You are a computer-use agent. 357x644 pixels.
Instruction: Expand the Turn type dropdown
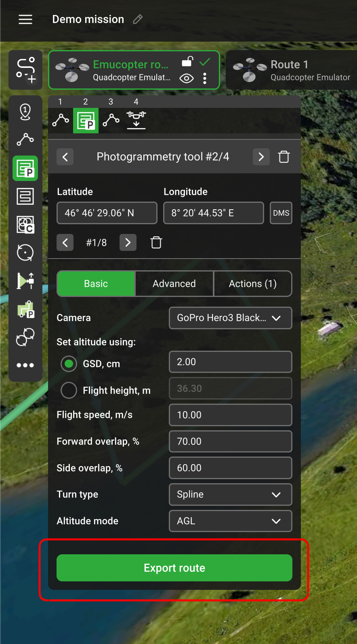tap(230, 495)
